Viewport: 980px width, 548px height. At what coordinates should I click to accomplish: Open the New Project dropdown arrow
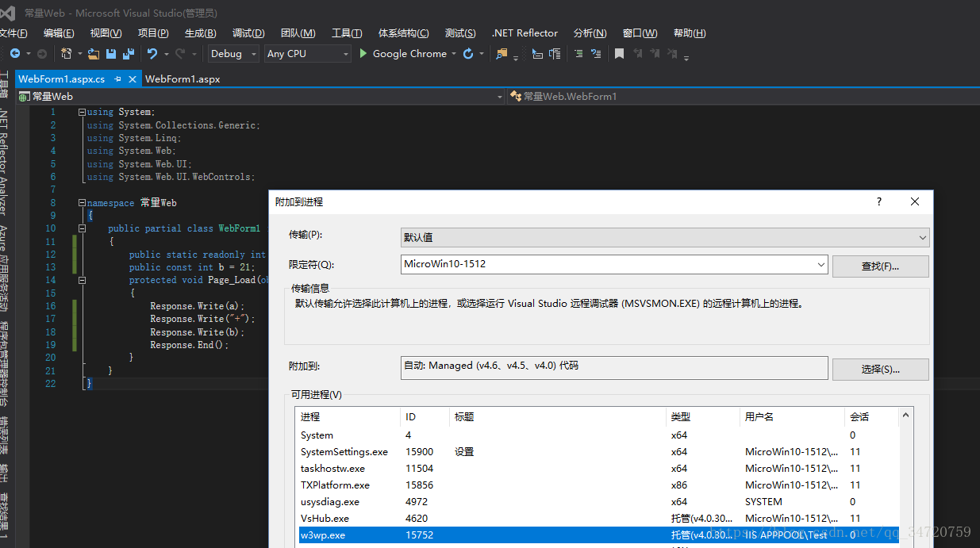point(79,53)
